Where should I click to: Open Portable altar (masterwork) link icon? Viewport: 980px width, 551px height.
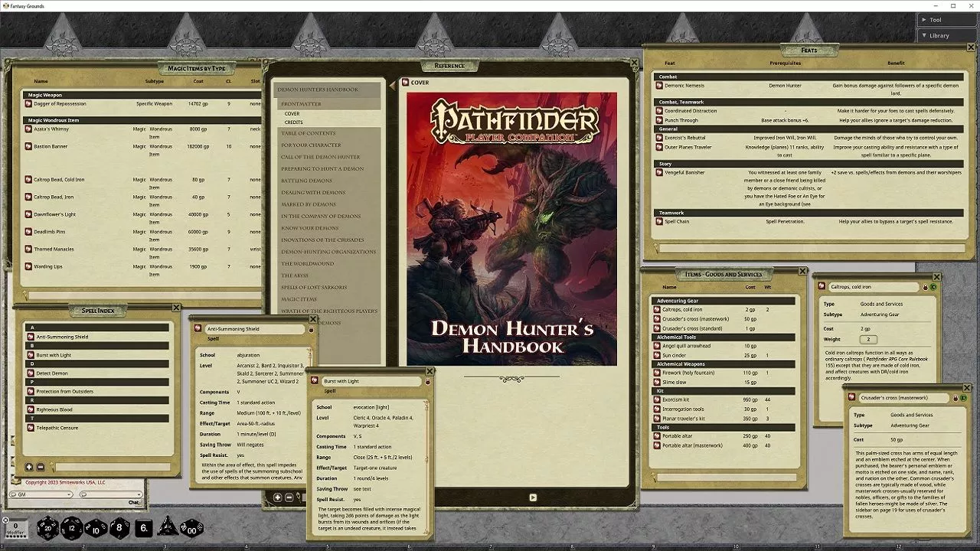[x=657, y=445]
